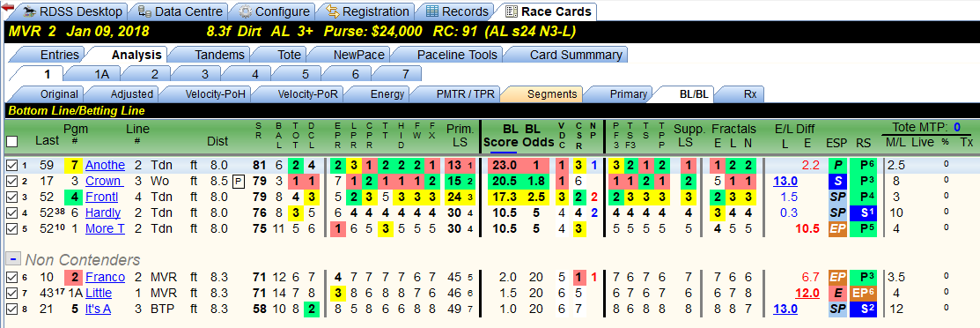Viewport: 980px width, 328px height.
Task: Uncheck the checkbox for row 6 Franco
Action: [x=11, y=277]
